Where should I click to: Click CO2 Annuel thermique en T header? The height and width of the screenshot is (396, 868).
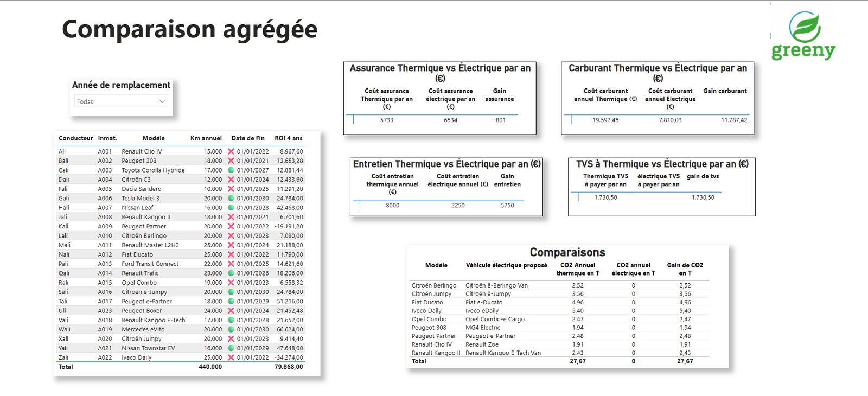tap(578, 269)
